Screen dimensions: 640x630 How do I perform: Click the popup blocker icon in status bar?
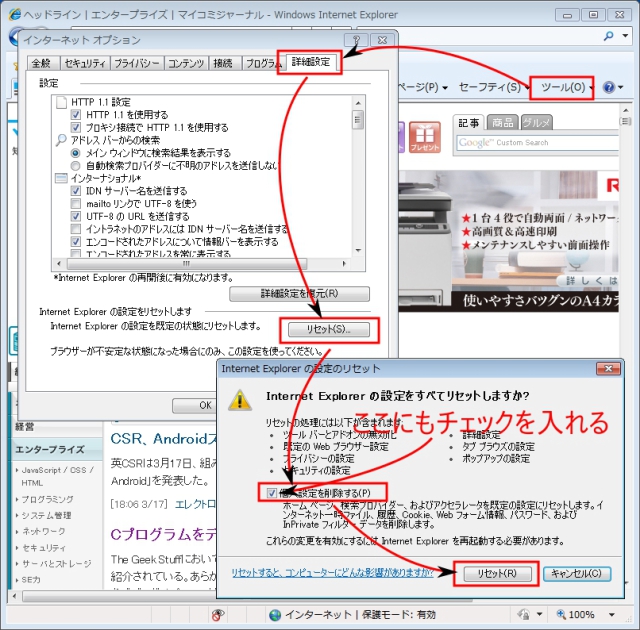218,615
